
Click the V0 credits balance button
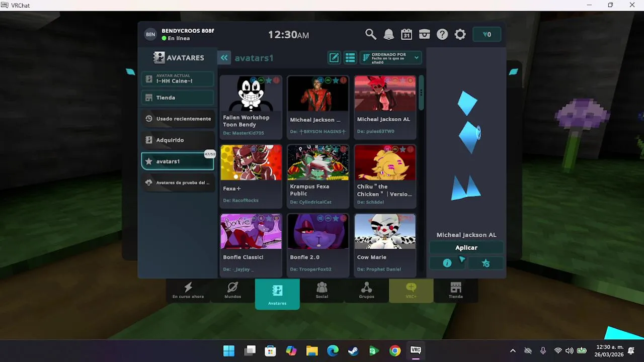[487, 34]
